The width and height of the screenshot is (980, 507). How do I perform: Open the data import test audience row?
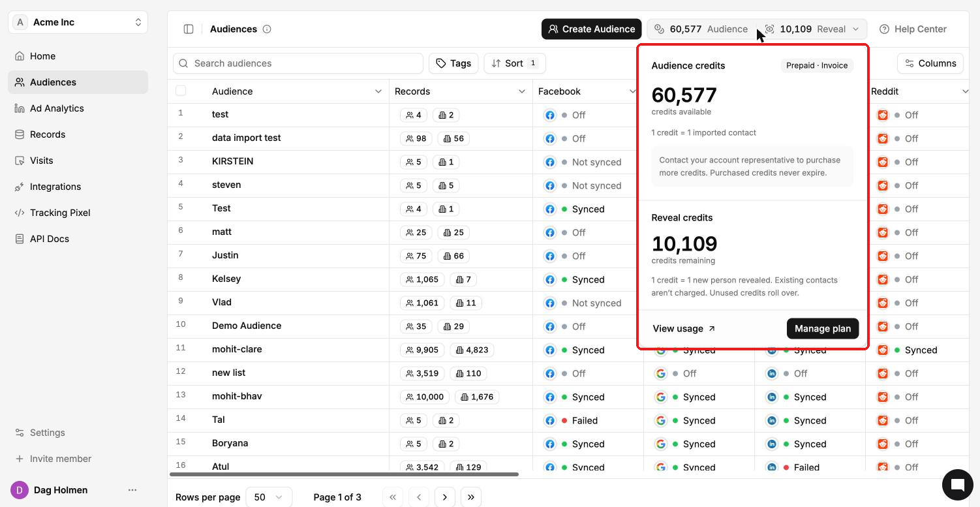coord(247,138)
